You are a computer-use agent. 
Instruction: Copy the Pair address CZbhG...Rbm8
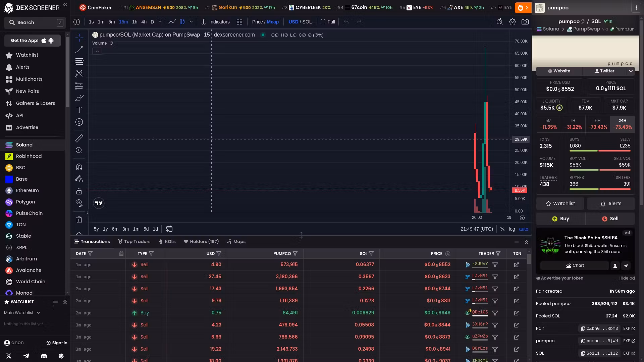click(583, 328)
